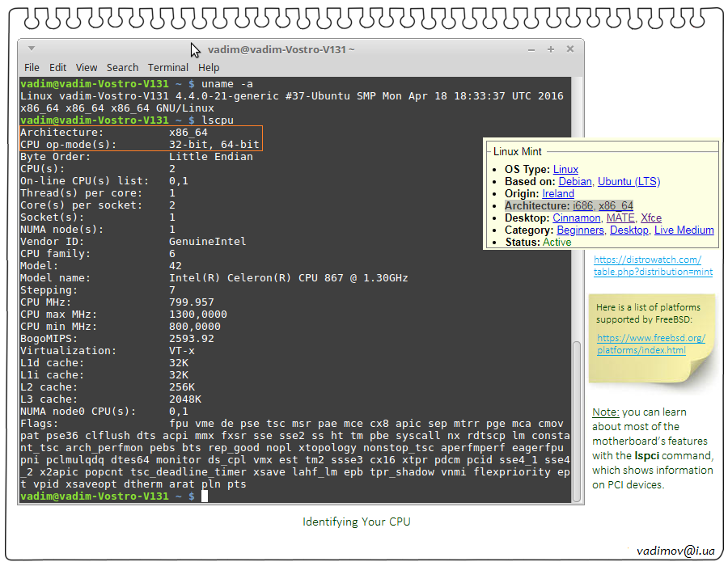Click the Cinnamon desktop link
This screenshot has height=566, width=728.
577,218
